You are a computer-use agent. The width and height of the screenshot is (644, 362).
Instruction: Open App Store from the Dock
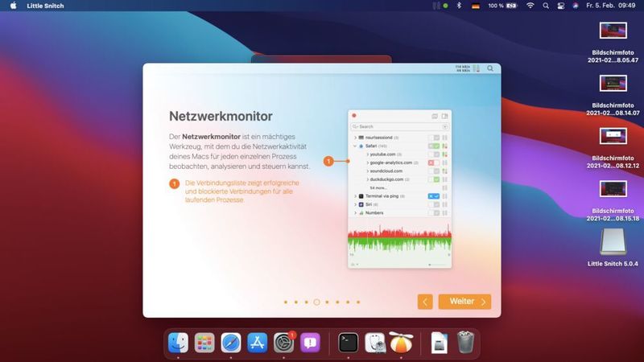(257, 343)
